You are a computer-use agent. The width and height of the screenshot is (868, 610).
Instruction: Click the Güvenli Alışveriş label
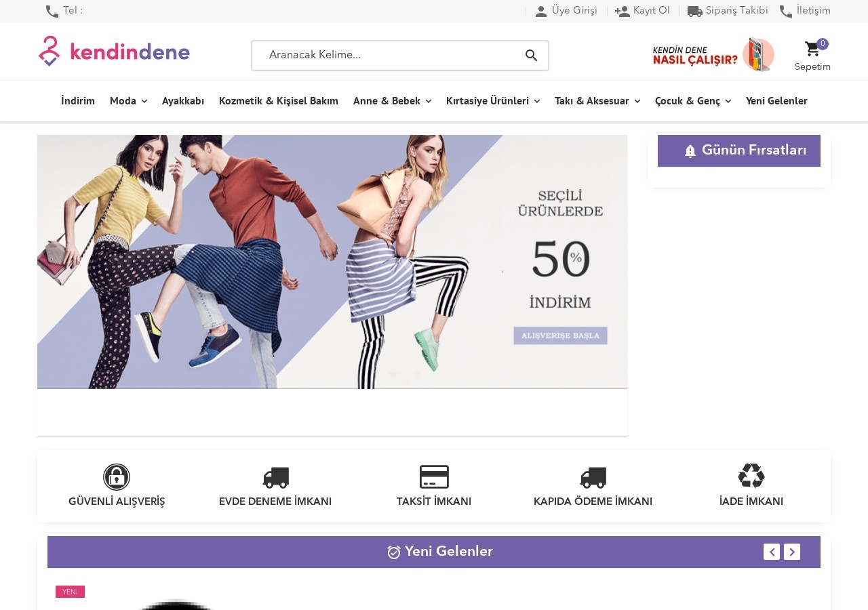pos(117,502)
